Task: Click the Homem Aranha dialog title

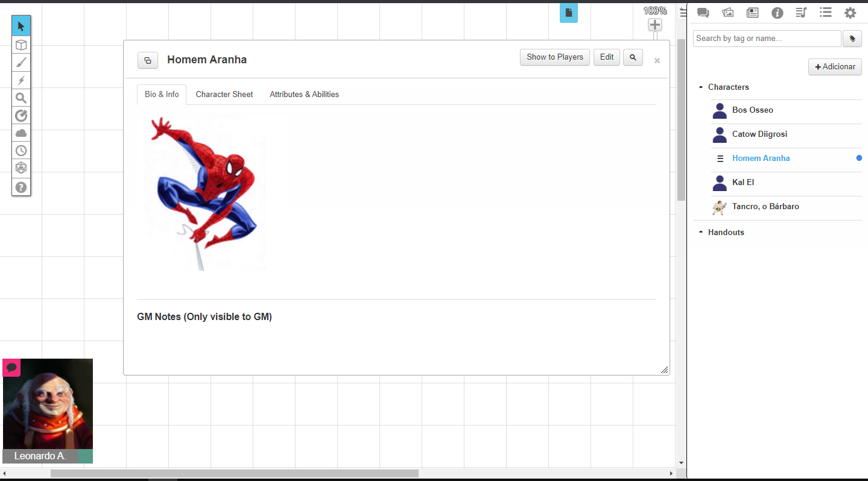Action: point(207,60)
